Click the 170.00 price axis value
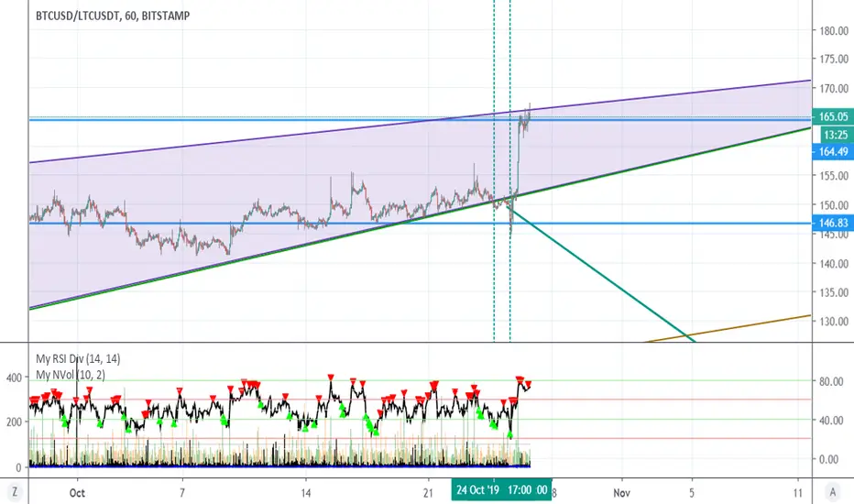This screenshot has height=504, width=854. [834, 88]
